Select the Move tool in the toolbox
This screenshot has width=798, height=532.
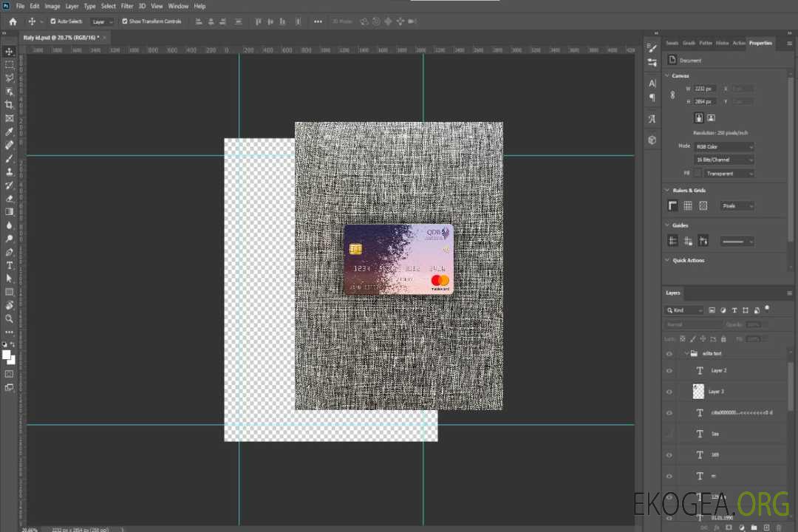click(x=10, y=51)
